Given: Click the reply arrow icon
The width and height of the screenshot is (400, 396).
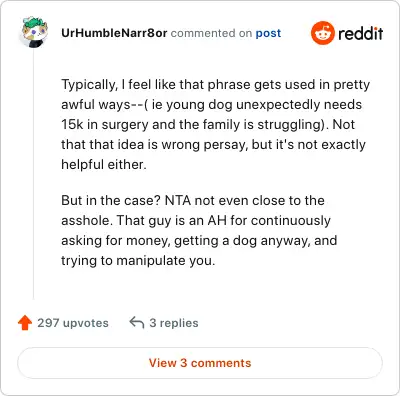Looking at the screenshot, I should (137, 323).
